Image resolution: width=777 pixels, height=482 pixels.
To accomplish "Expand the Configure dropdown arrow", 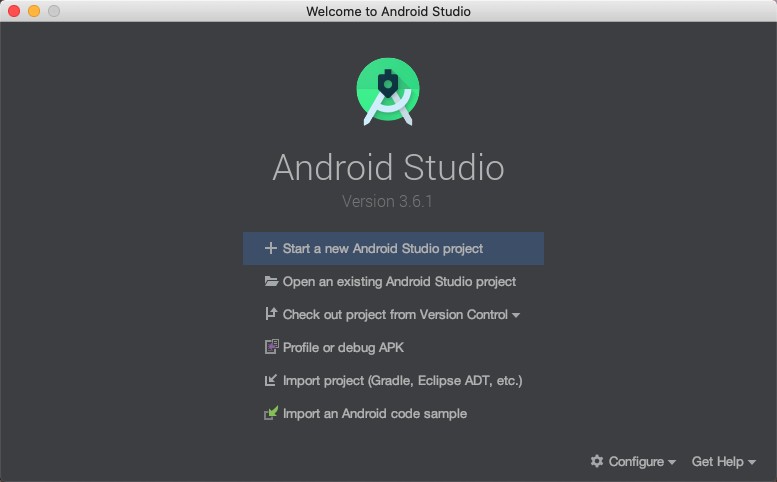I will click(672, 462).
